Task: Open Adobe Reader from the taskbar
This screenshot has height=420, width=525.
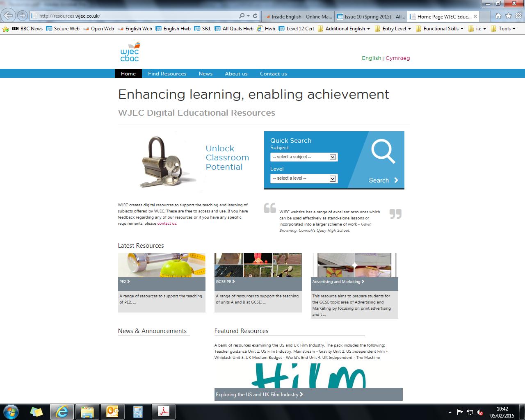Action: 164,411
